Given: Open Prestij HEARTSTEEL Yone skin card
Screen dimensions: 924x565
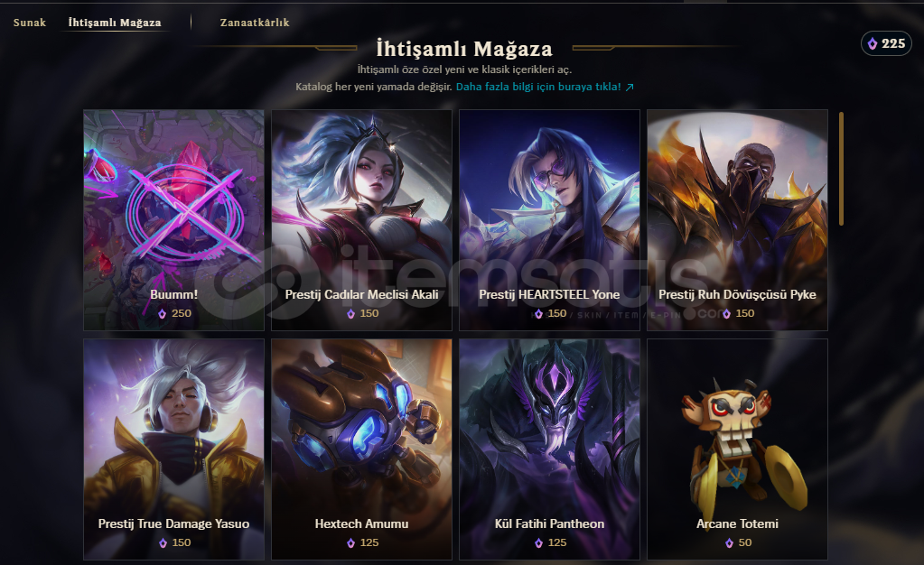Looking at the screenshot, I should pos(549,219).
